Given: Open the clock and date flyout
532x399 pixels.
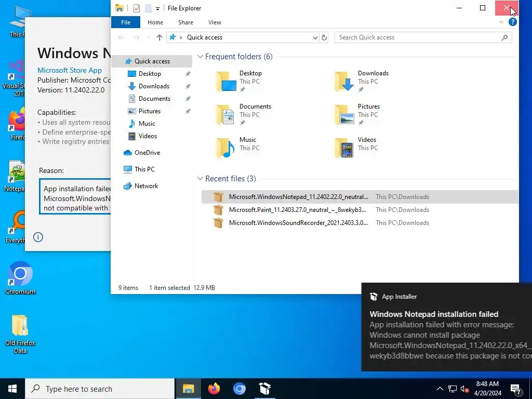Looking at the screenshot, I should pyautogui.click(x=487, y=389).
